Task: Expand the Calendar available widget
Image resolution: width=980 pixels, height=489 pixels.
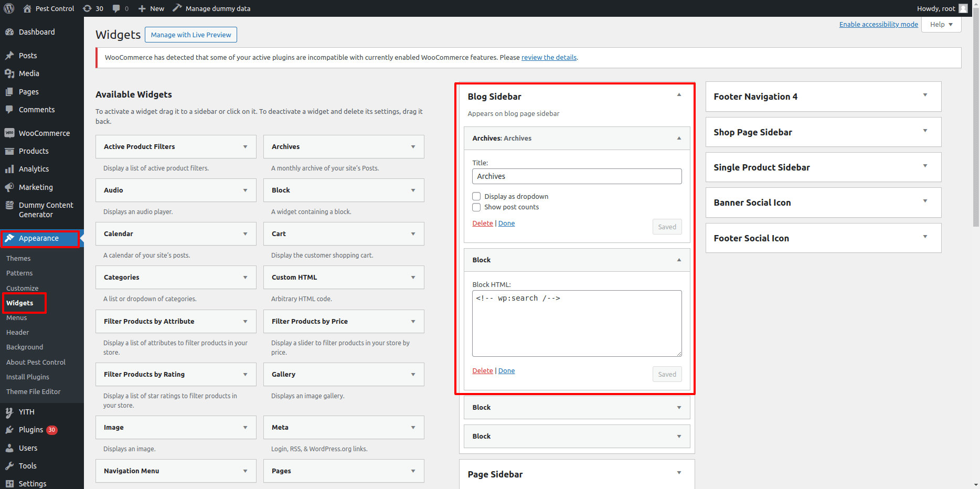Action: pyautogui.click(x=245, y=234)
